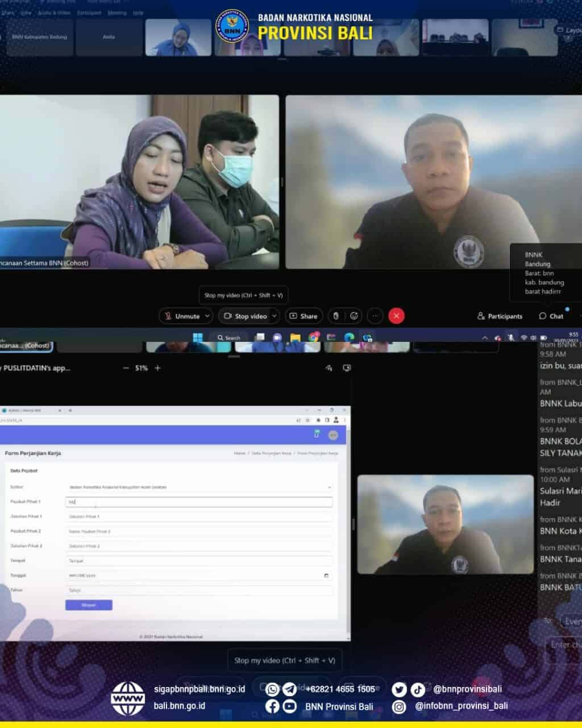Select the Anita participant tile
The width and height of the screenshot is (582, 728).
coord(109,38)
